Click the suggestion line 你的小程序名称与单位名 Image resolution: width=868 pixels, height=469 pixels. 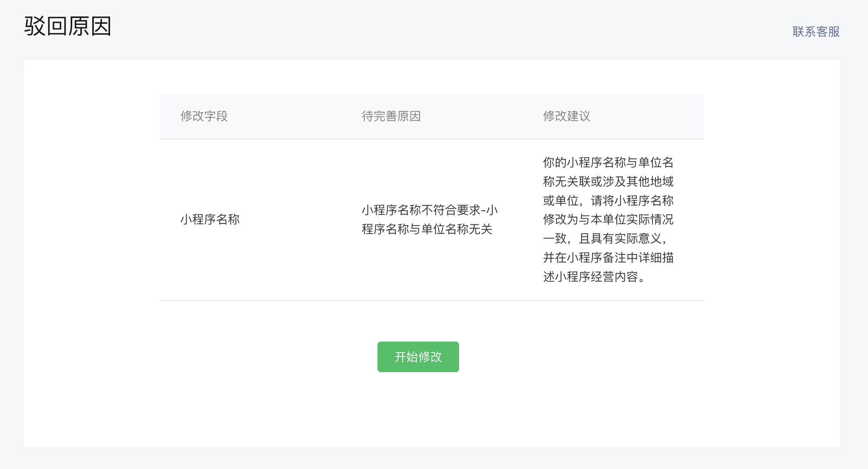[608, 162]
